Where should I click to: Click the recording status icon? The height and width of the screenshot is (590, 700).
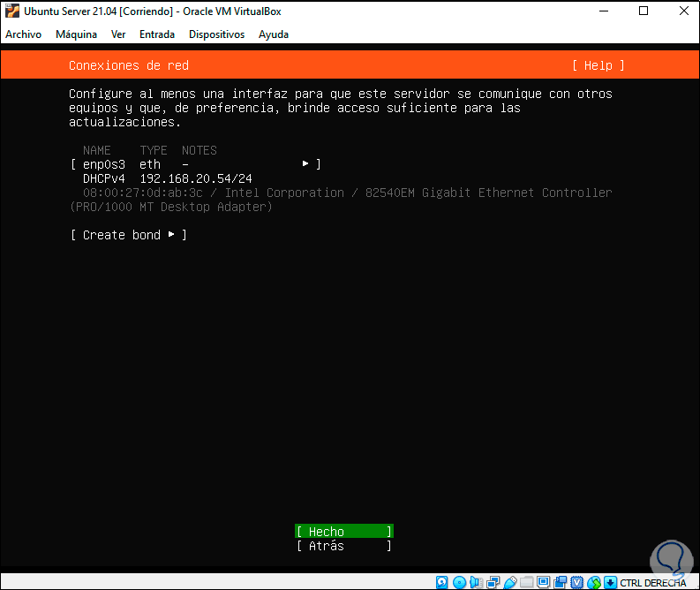[561, 582]
